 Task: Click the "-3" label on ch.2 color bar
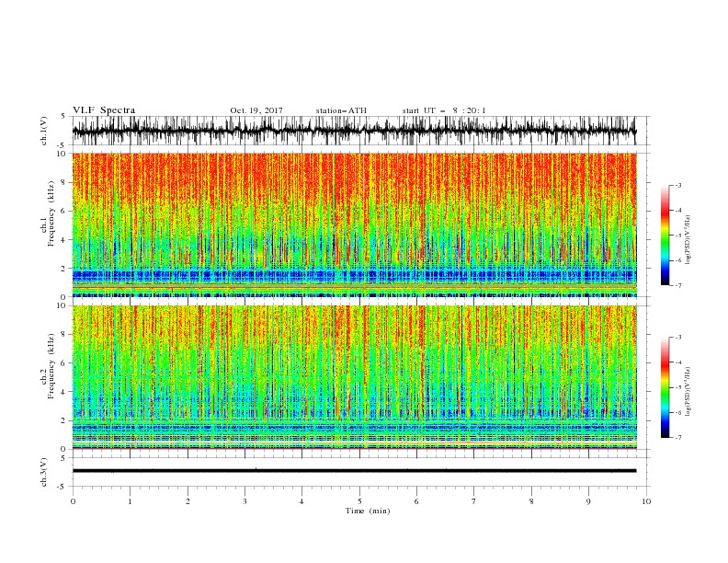pyautogui.click(x=678, y=338)
